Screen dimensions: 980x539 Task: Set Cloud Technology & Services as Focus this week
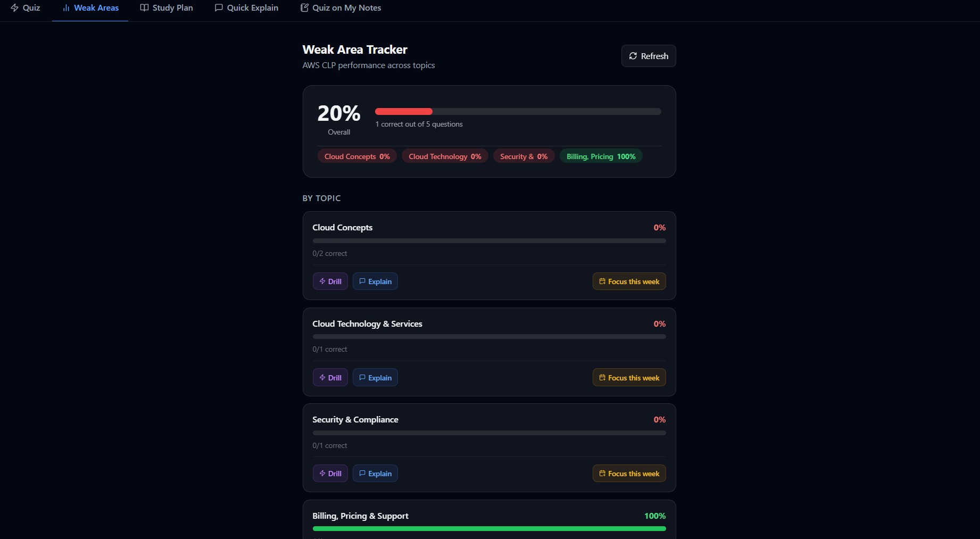tap(629, 378)
